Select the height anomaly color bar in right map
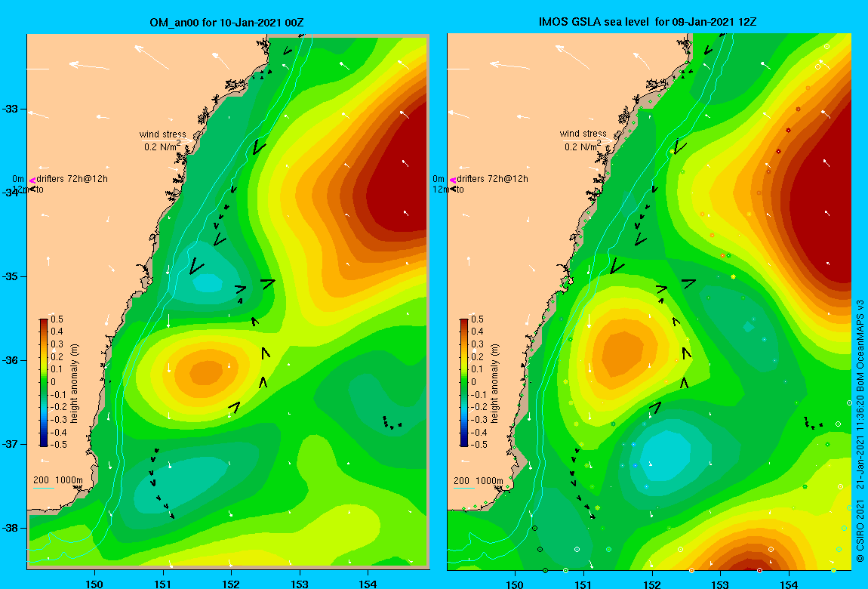Screen dimensions: 868x589 click(464, 383)
